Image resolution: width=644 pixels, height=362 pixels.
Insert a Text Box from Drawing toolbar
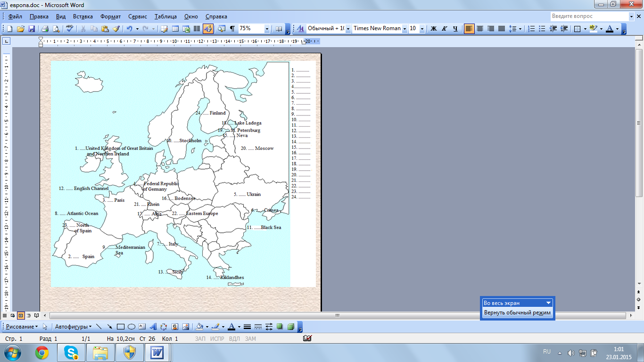(x=142, y=326)
